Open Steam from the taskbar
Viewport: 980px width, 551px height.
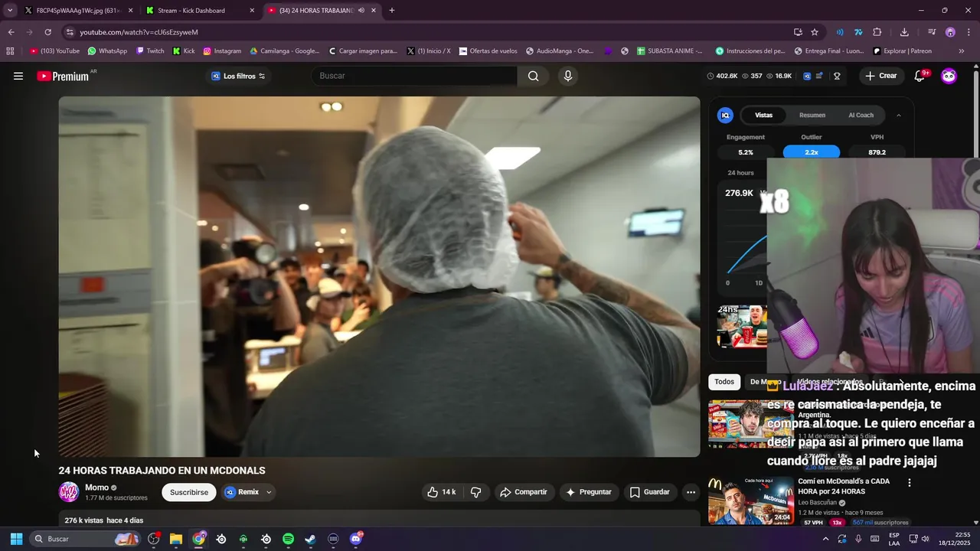point(310,539)
